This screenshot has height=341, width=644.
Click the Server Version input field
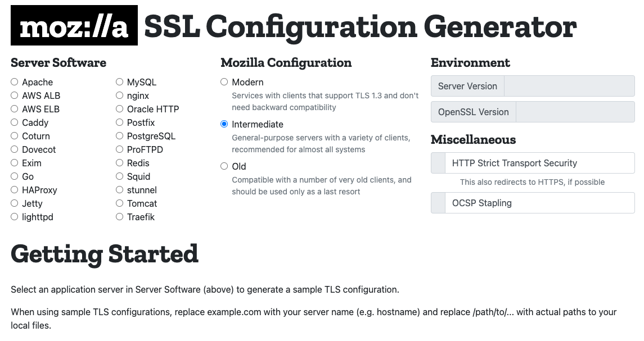[x=569, y=87]
